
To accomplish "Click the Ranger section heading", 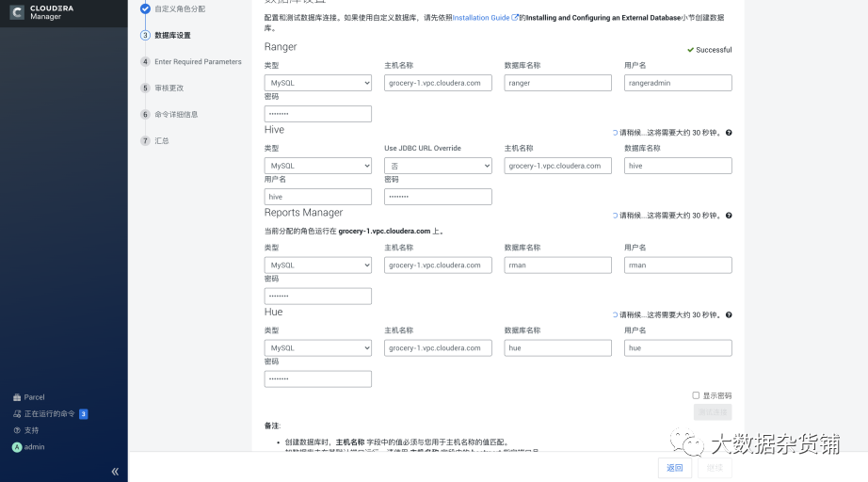I will click(x=281, y=47).
